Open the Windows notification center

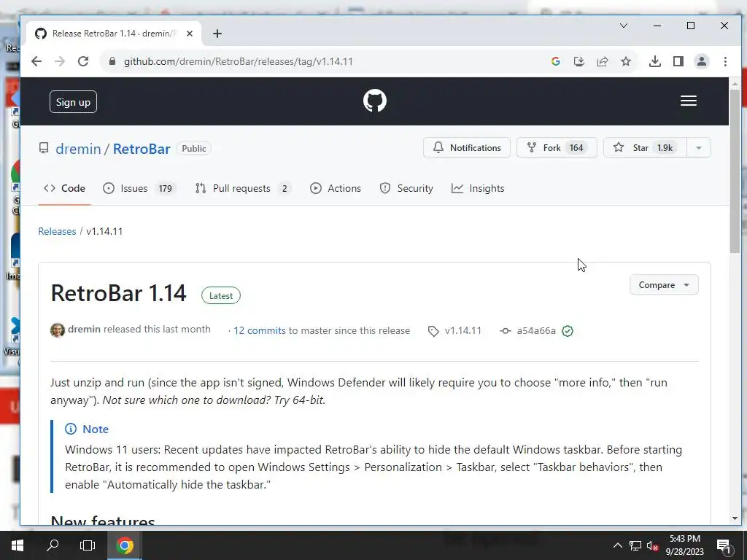click(724, 546)
